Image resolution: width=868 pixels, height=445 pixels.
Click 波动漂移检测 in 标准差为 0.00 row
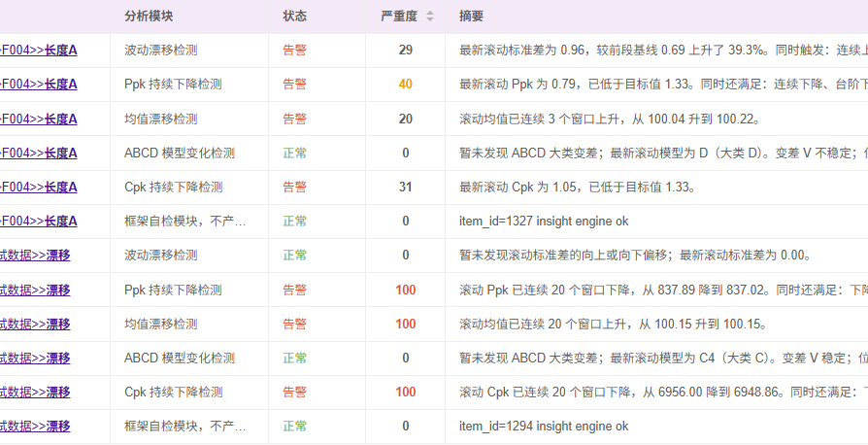[161, 256]
